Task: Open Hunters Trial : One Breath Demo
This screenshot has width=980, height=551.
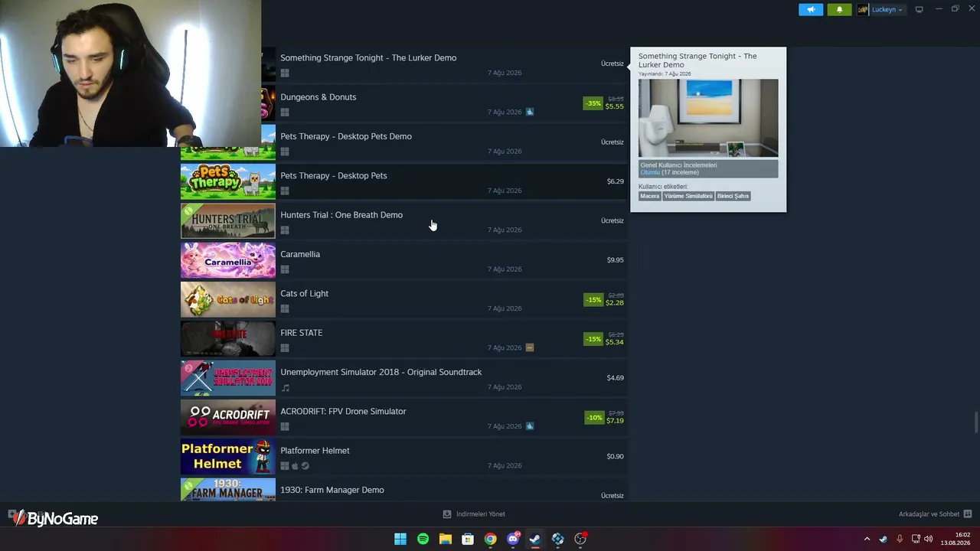Action: coord(341,215)
